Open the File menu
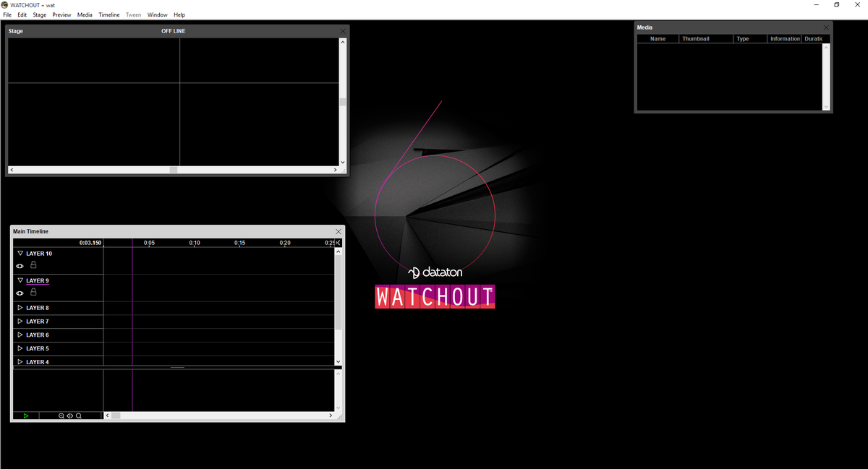Image resolution: width=868 pixels, height=469 pixels. pyautogui.click(x=7, y=14)
